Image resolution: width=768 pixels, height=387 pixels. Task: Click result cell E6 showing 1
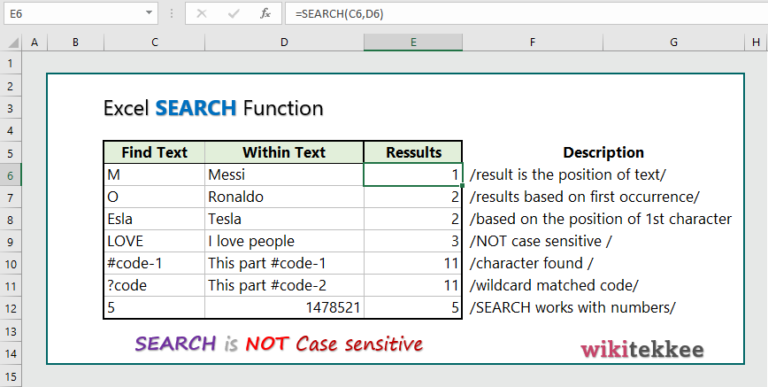pos(413,175)
